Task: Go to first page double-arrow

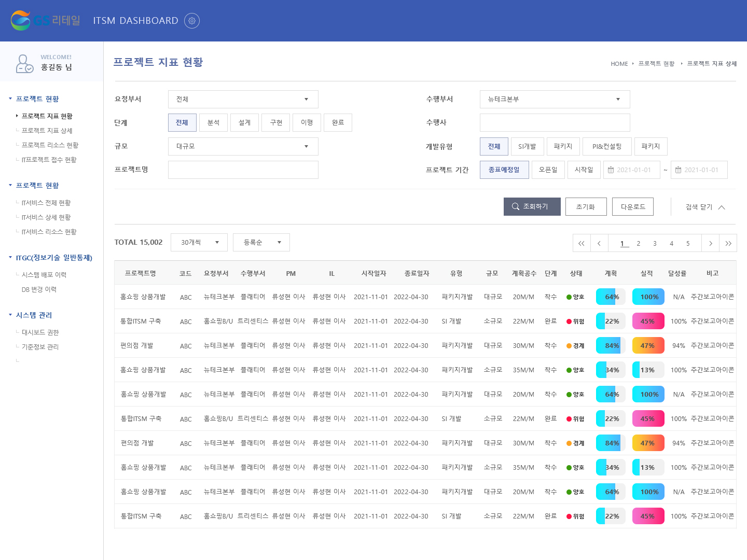Action: coord(582,243)
